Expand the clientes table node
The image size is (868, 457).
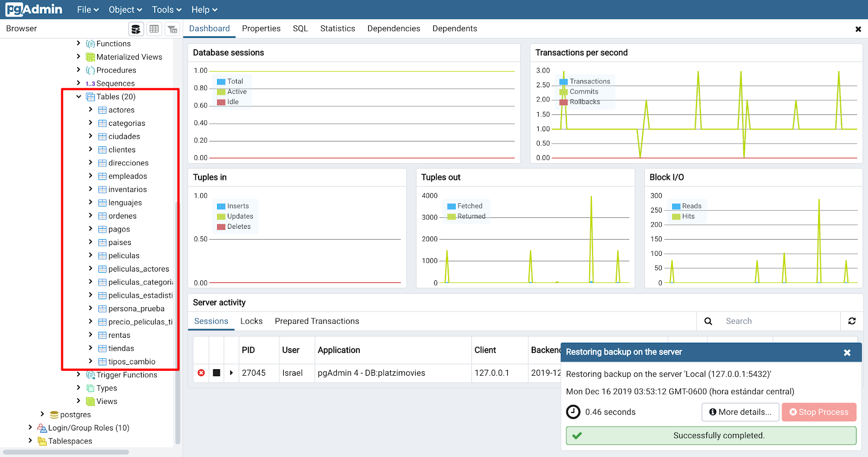pos(91,149)
